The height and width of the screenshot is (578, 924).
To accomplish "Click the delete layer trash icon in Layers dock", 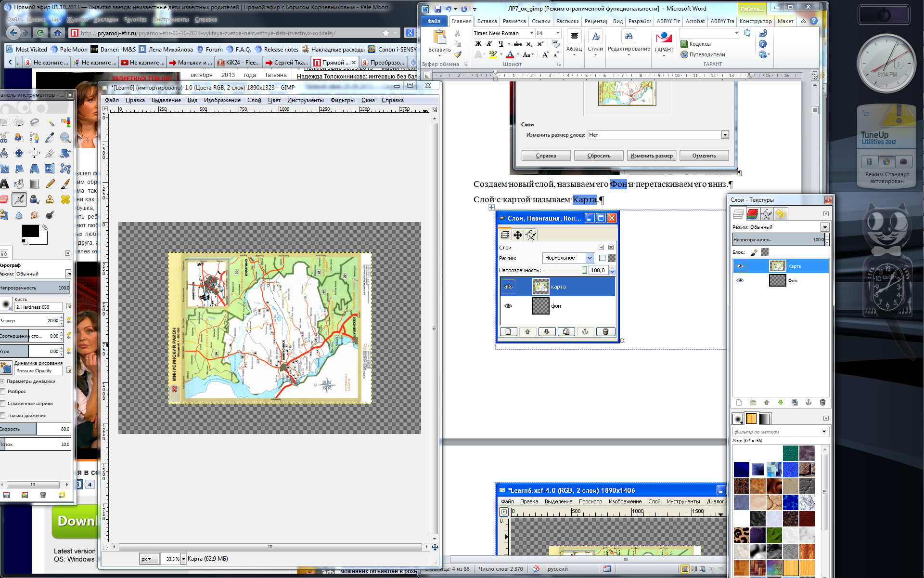I will 822,402.
